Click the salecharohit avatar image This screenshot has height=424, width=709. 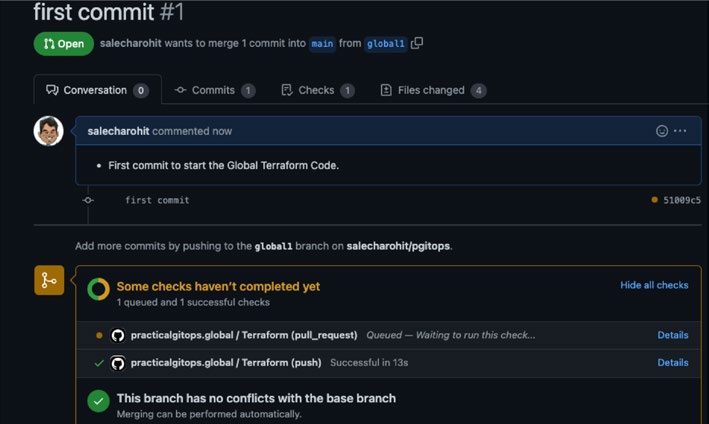click(x=49, y=131)
